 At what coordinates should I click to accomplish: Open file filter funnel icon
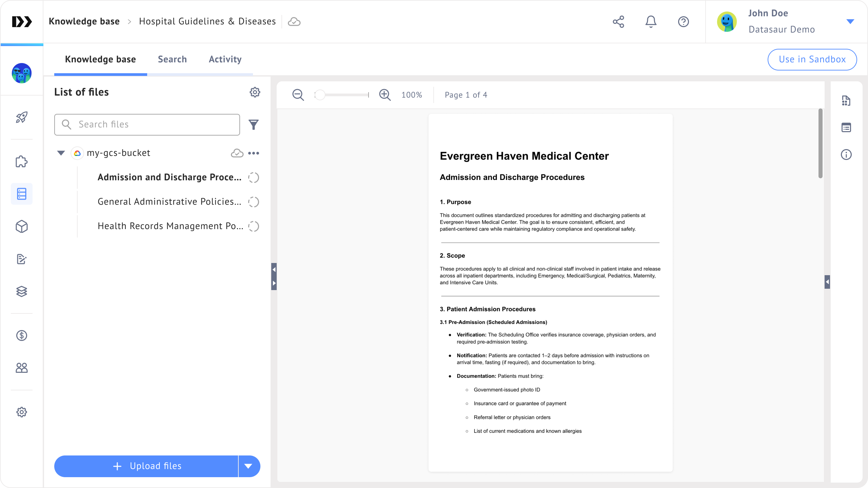(x=254, y=125)
